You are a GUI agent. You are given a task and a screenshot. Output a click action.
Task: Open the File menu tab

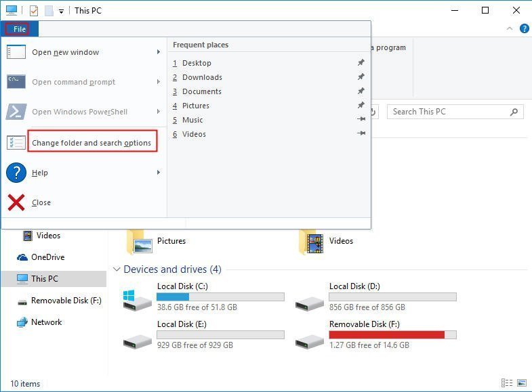click(x=20, y=29)
